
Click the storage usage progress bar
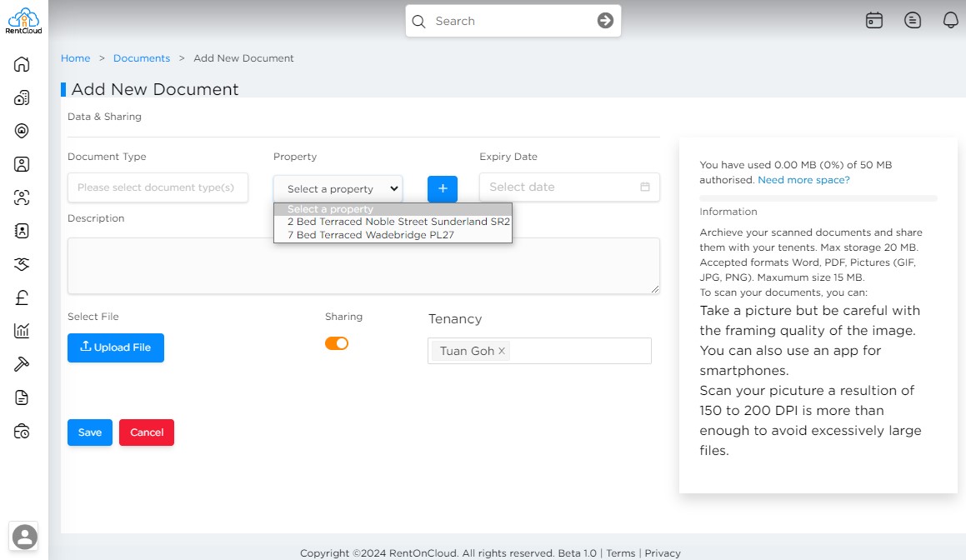pyautogui.click(x=818, y=197)
